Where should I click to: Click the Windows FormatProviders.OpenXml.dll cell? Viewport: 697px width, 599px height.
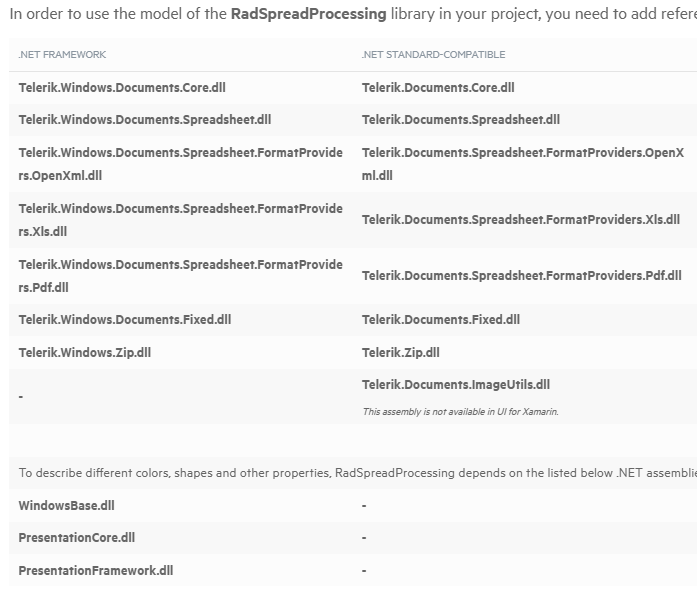pyautogui.click(x=180, y=164)
